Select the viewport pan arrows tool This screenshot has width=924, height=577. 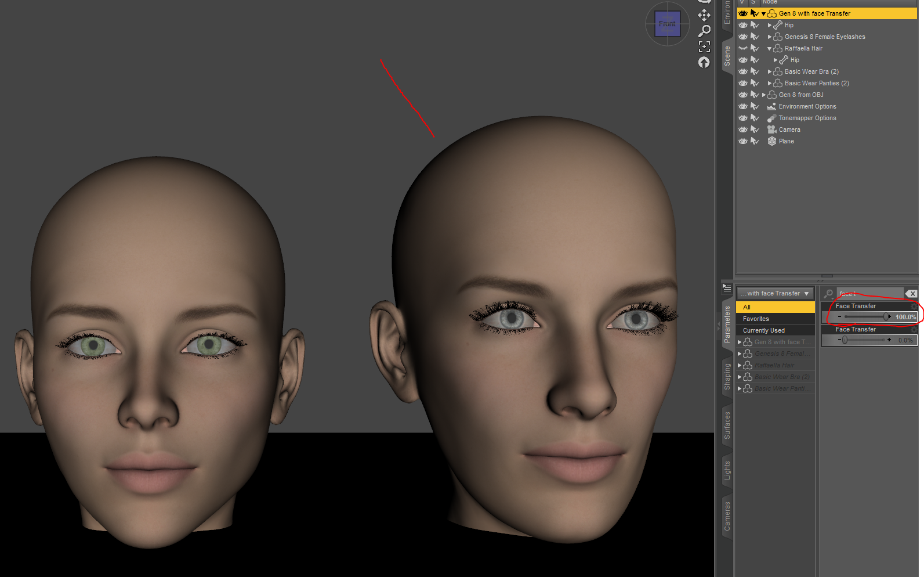point(704,15)
